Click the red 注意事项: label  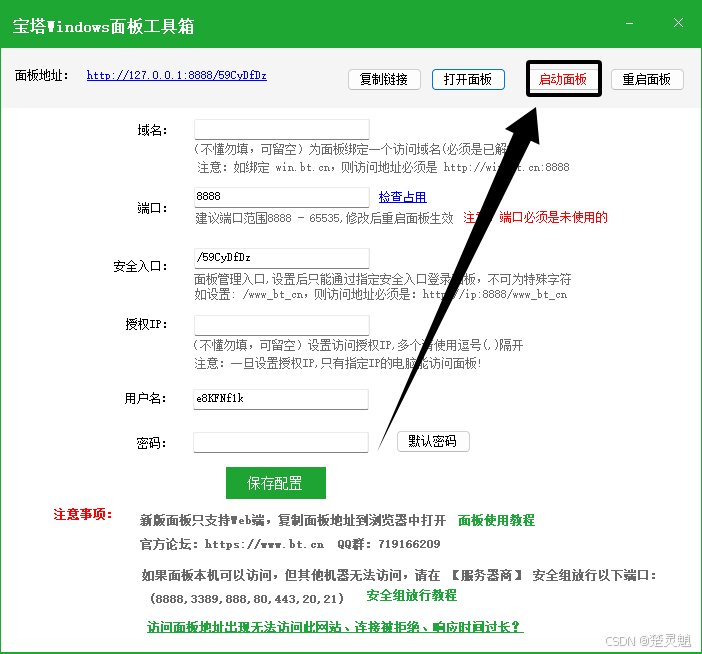point(83,514)
